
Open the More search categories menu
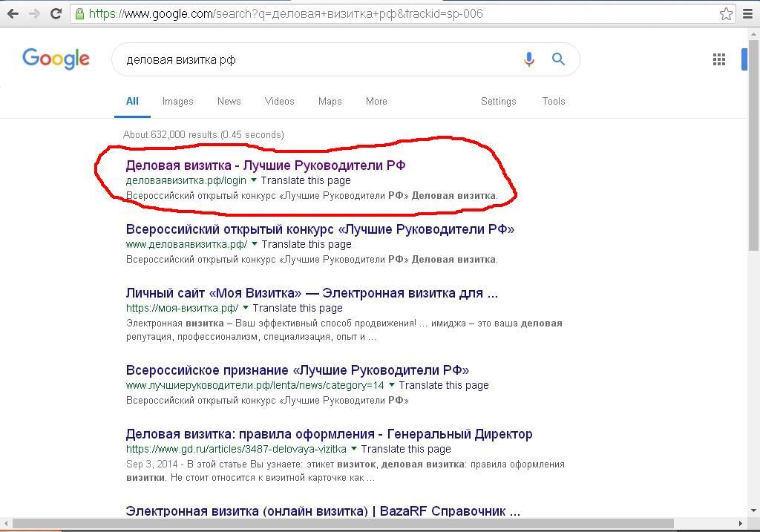tap(376, 101)
